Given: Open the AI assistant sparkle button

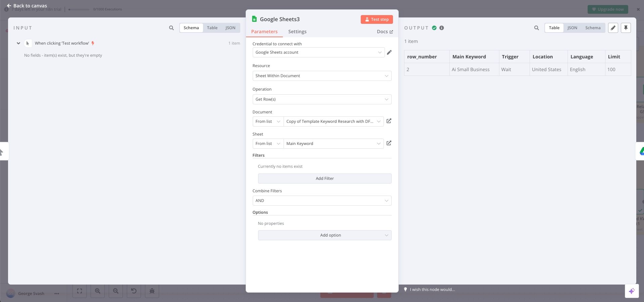Looking at the screenshot, I should pos(632,291).
